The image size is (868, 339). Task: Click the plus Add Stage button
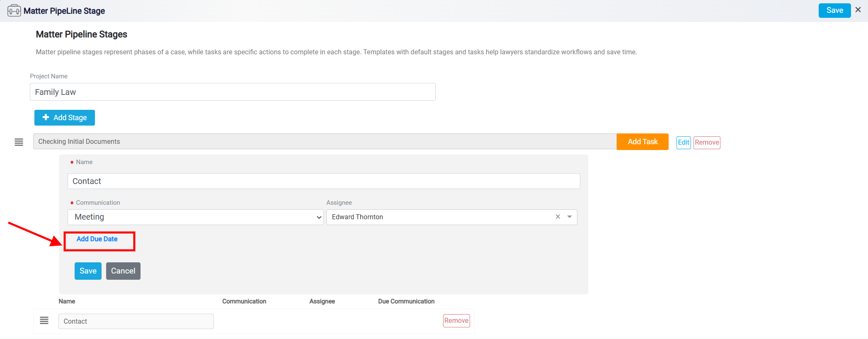65,118
